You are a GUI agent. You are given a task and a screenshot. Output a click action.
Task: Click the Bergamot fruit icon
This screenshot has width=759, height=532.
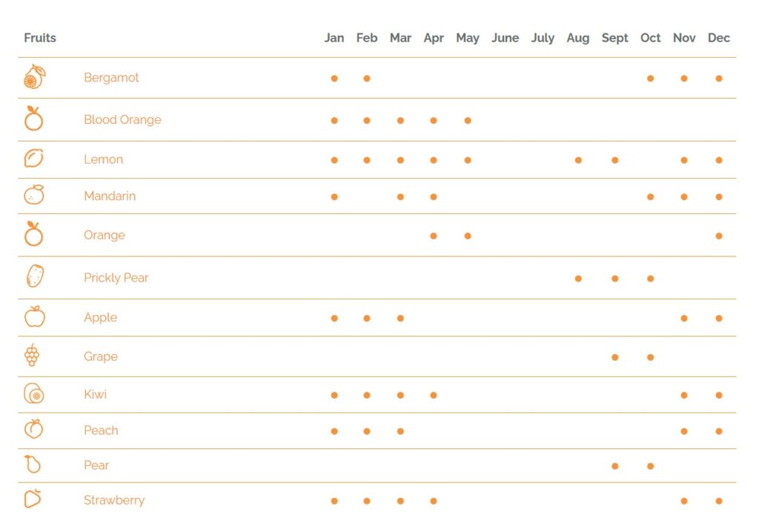[34, 77]
